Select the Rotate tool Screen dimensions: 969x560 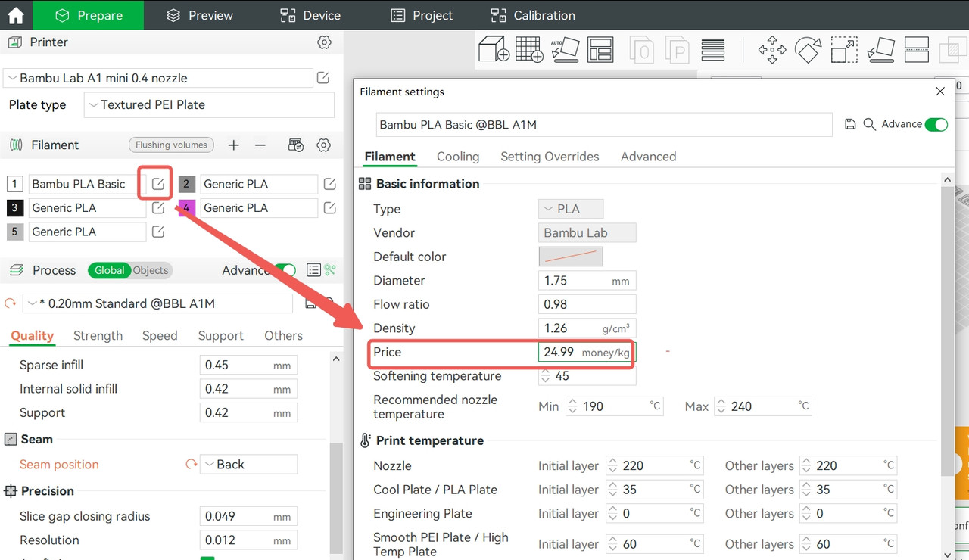[x=808, y=50]
